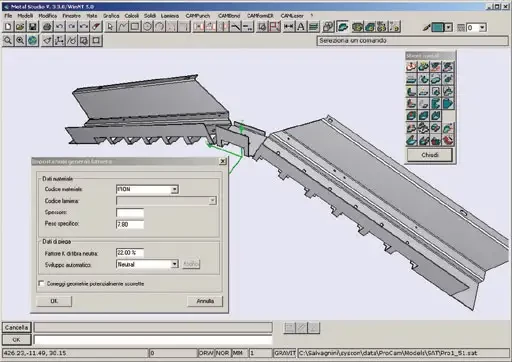
Task: Open the Sviluppo automatico Neutral dropdown
Action: click(x=174, y=264)
